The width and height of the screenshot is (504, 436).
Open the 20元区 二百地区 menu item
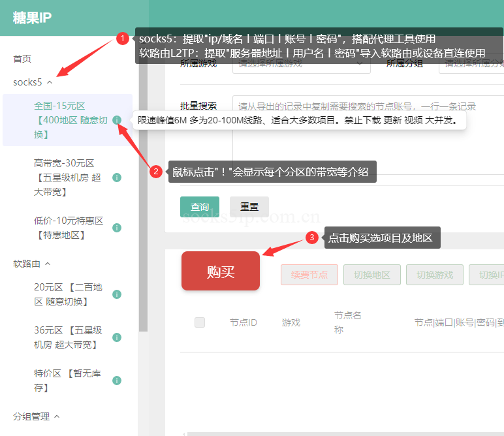pyautogui.click(x=68, y=294)
